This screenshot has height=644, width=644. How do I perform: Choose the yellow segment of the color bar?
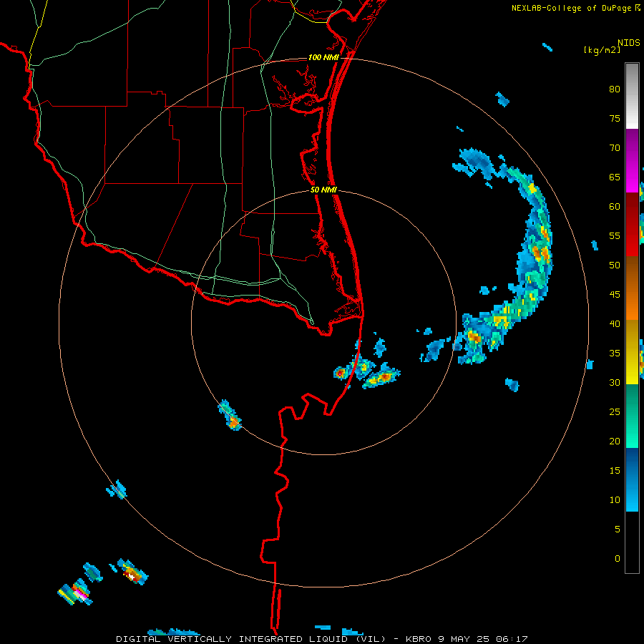[x=632, y=352]
